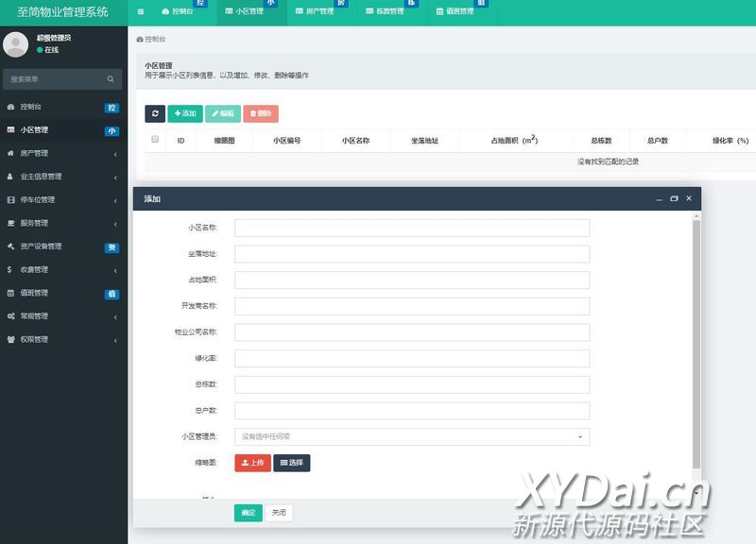Screen dimensions: 756x544
Task: Open the 小区管理员 dropdown selector
Action: click(412, 437)
